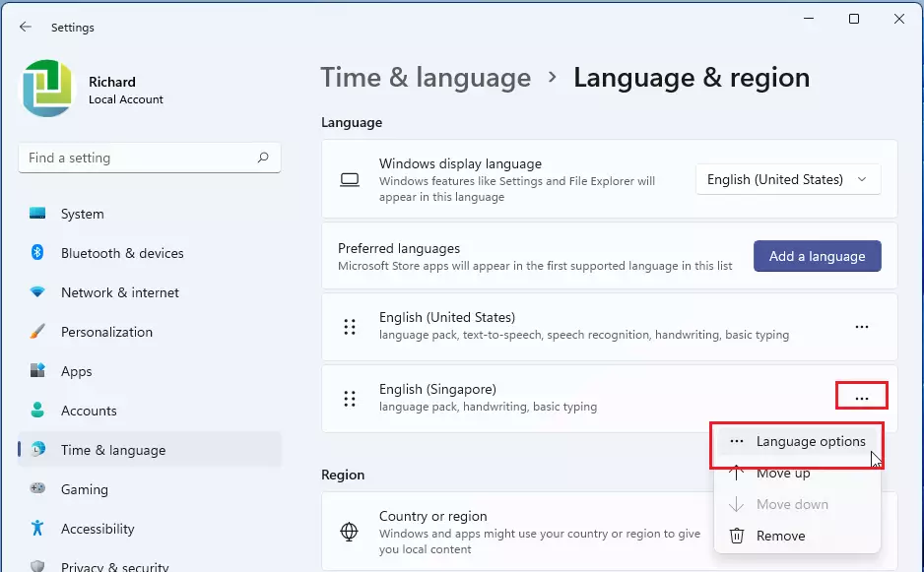Open the Windows display language dropdown

point(787,179)
